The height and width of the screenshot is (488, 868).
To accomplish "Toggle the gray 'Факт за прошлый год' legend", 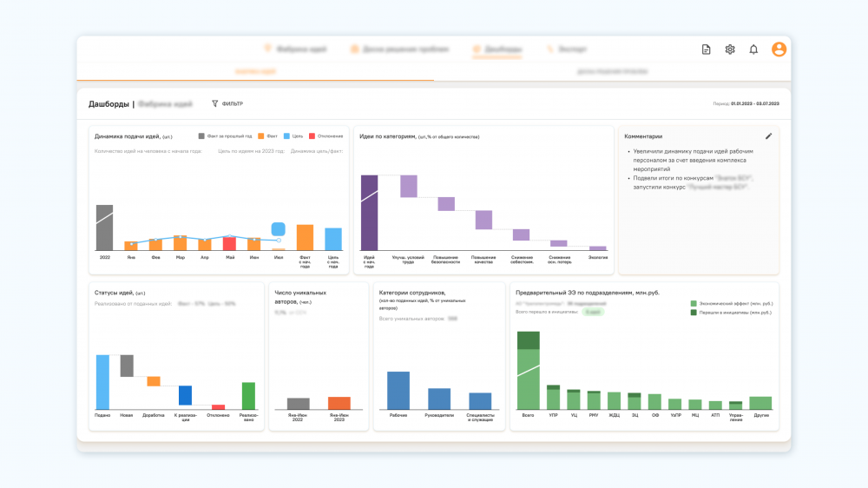I will (x=201, y=136).
